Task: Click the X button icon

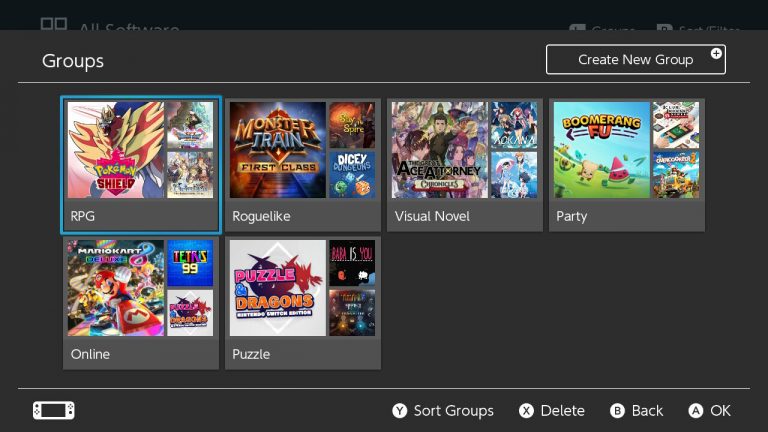Action: point(527,410)
